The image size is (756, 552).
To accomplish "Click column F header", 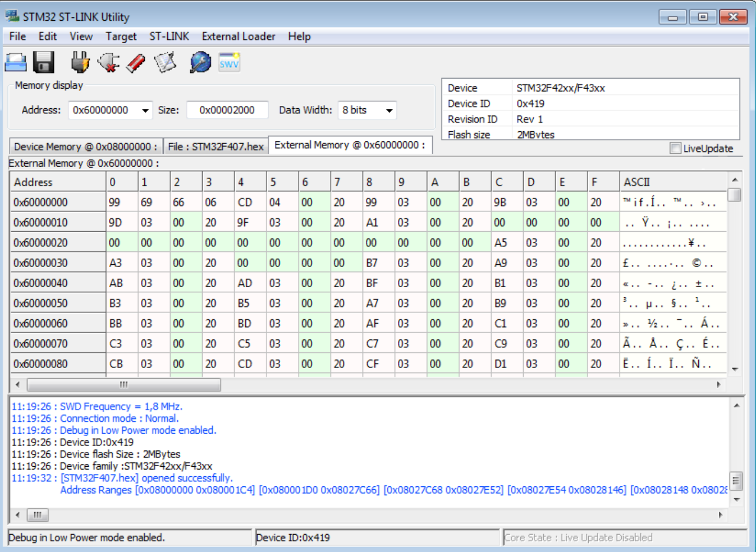I will (x=604, y=182).
